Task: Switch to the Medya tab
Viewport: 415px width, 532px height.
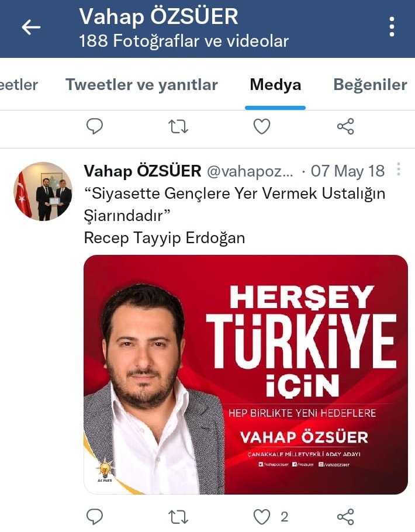Action: [x=275, y=85]
